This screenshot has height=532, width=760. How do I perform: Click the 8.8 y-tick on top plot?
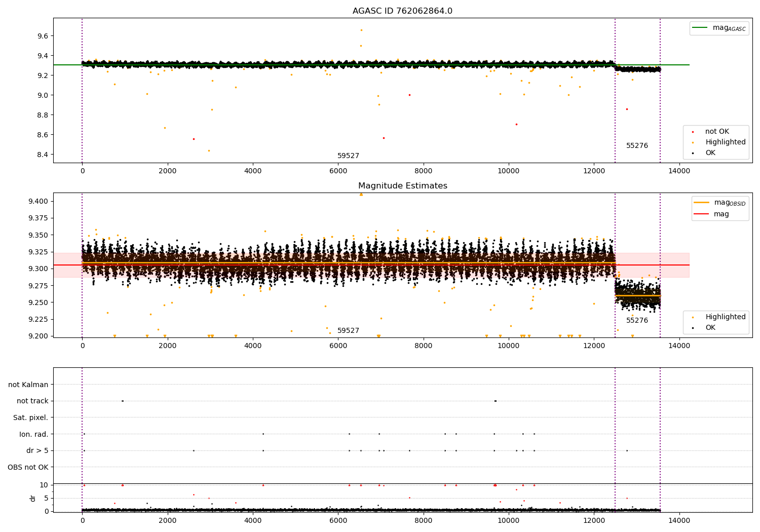[x=43, y=115]
